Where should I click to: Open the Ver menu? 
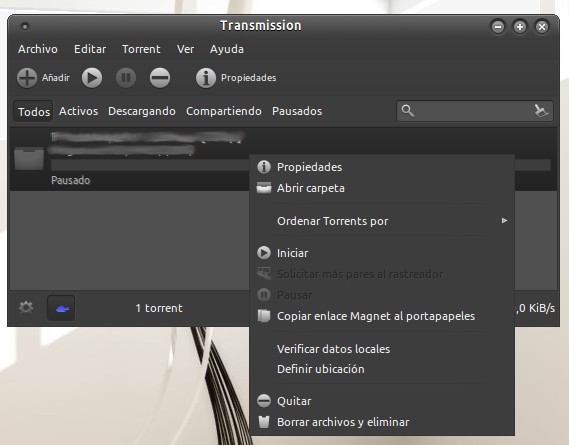[x=185, y=49]
